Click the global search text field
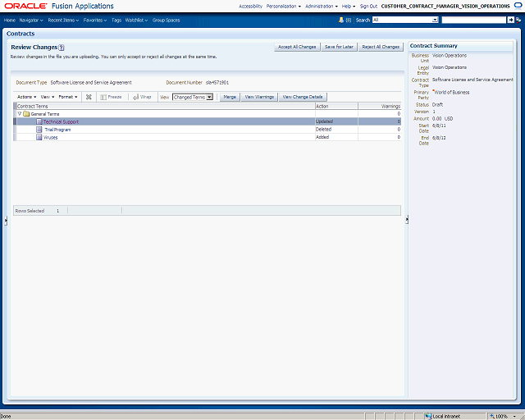The width and height of the screenshot is (525, 420). coord(474,20)
